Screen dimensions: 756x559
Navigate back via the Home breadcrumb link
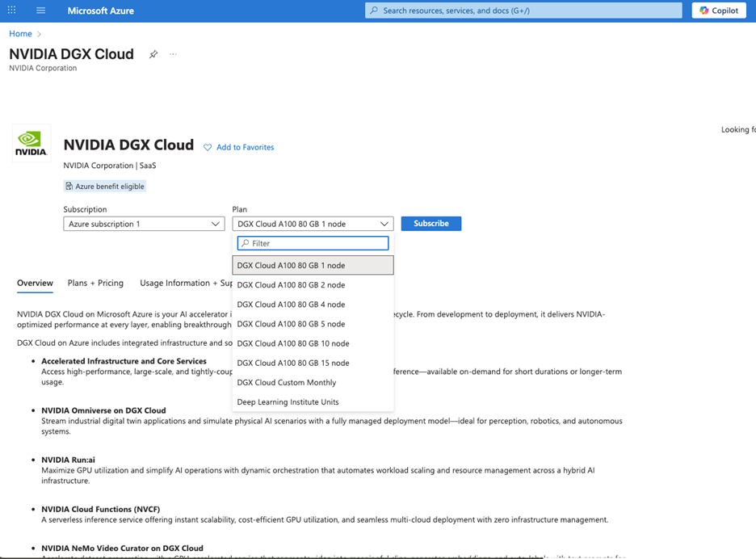[20, 34]
